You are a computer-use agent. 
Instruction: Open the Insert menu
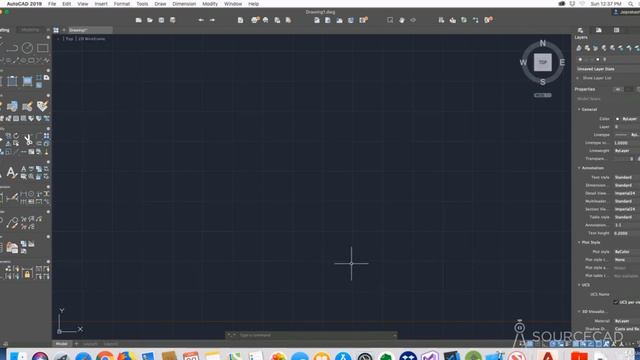coord(101,4)
